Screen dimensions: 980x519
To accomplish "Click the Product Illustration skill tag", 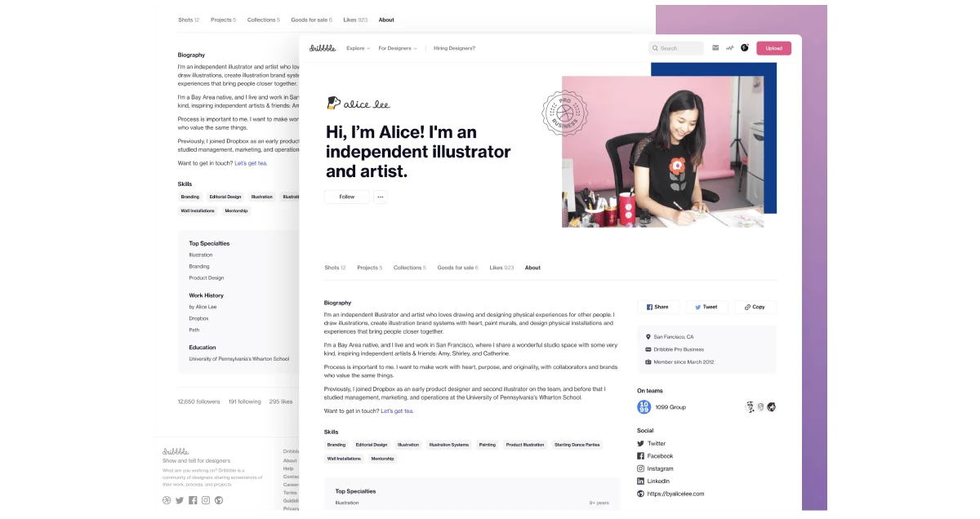I will [x=525, y=445].
